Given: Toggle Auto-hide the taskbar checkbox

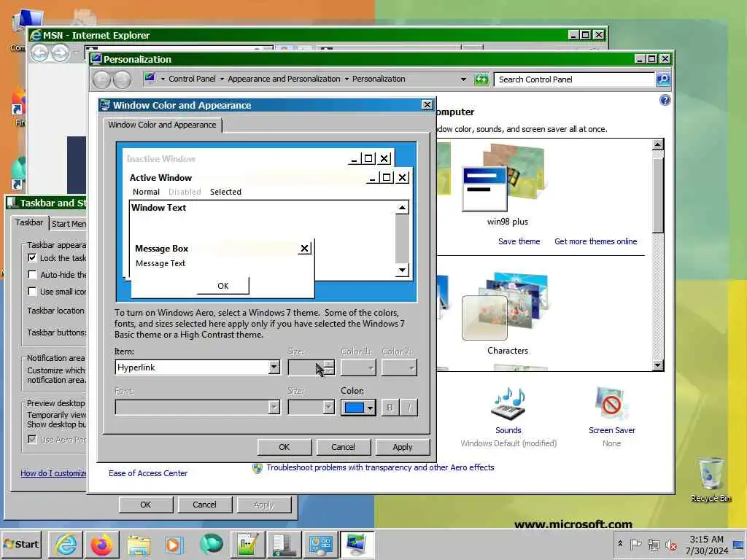Looking at the screenshot, I should pyautogui.click(x=32, y=274).
